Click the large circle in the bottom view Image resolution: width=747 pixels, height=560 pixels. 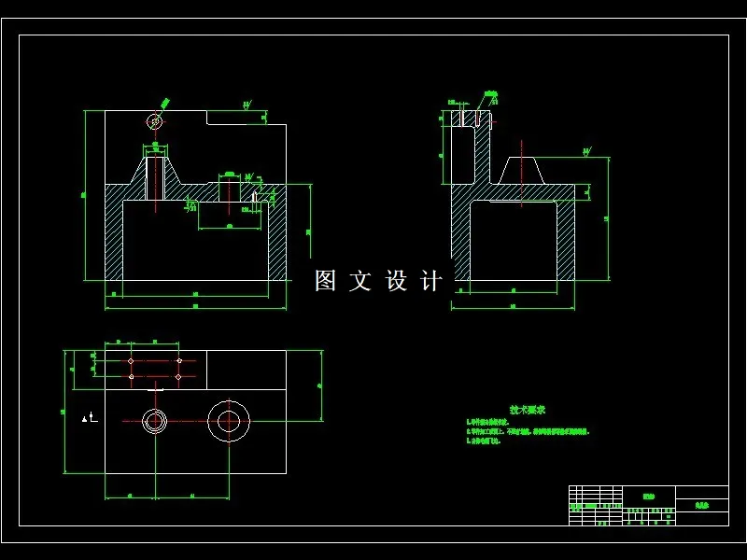[231, 422]
